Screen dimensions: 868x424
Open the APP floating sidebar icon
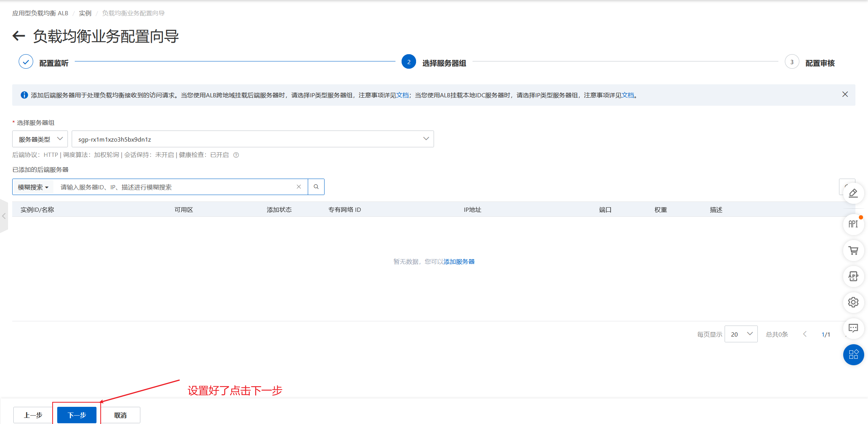click(x=853, y=276)
